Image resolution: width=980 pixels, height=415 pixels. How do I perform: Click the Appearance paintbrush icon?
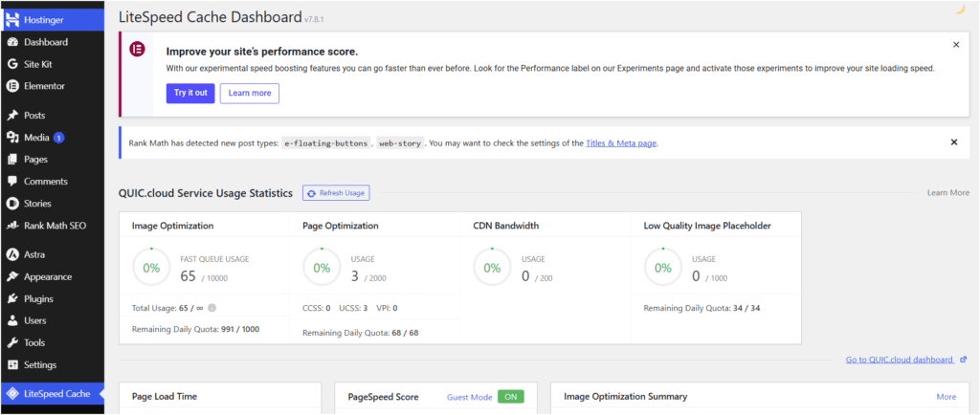[11, 276]
